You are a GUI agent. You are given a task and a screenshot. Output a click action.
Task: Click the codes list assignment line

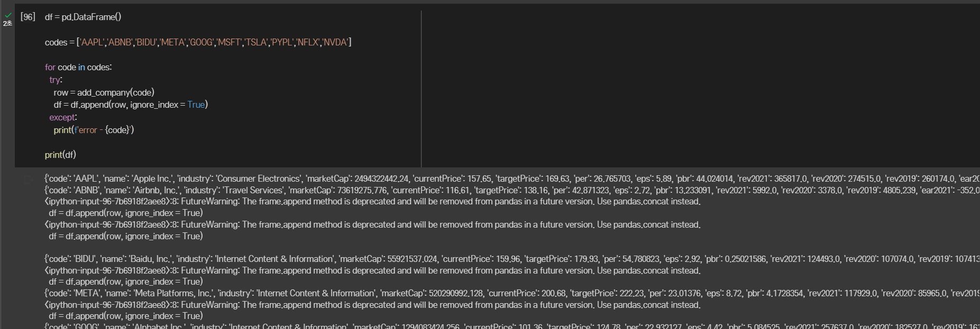(x=198, y=42)
